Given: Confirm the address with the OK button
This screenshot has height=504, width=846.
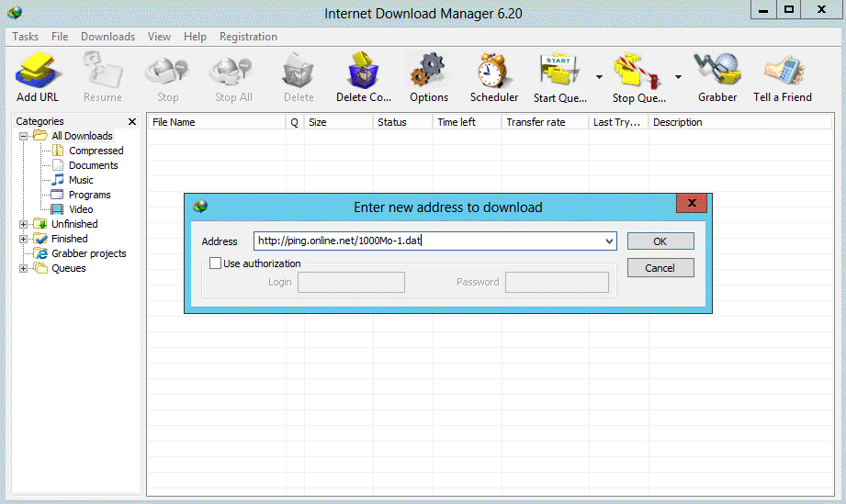Looking at the screenshot, I should point(660,241).
